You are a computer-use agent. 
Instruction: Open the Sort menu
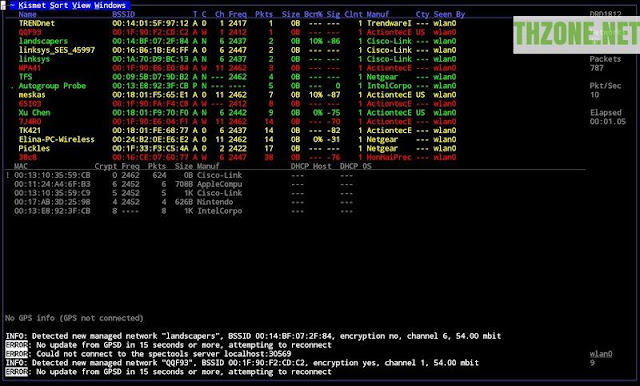pyautogui.click(x=58, y=5)
